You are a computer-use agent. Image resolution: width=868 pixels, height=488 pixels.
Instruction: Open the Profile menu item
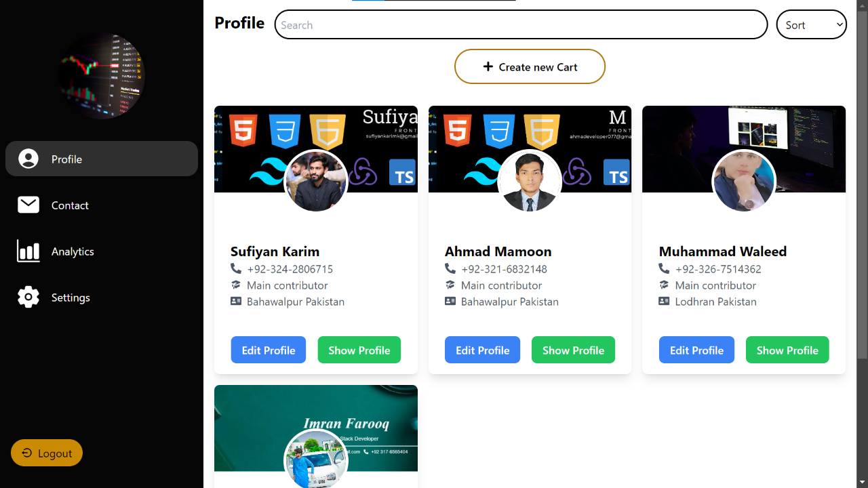pyautogui.click(x=102, y=159)
